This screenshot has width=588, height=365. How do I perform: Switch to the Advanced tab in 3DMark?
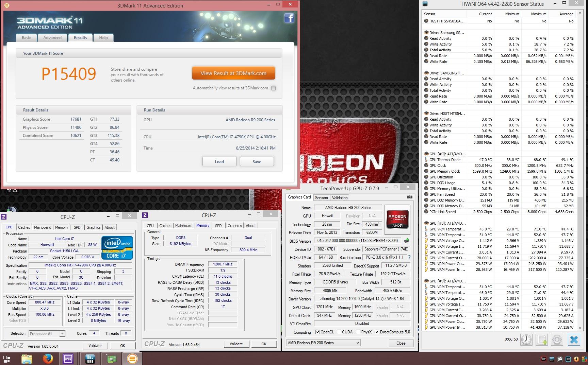point(52,38)
